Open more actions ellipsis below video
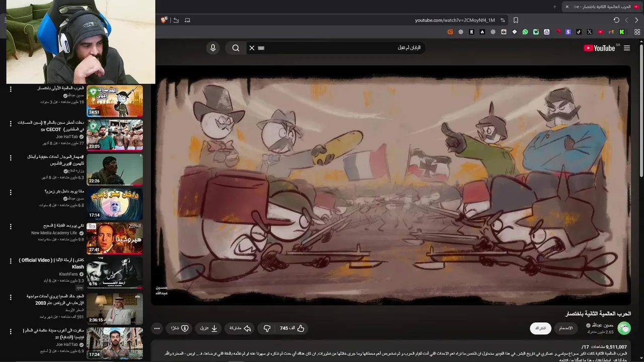The width and height of the screenshot is (644, 362). (157, 328)
